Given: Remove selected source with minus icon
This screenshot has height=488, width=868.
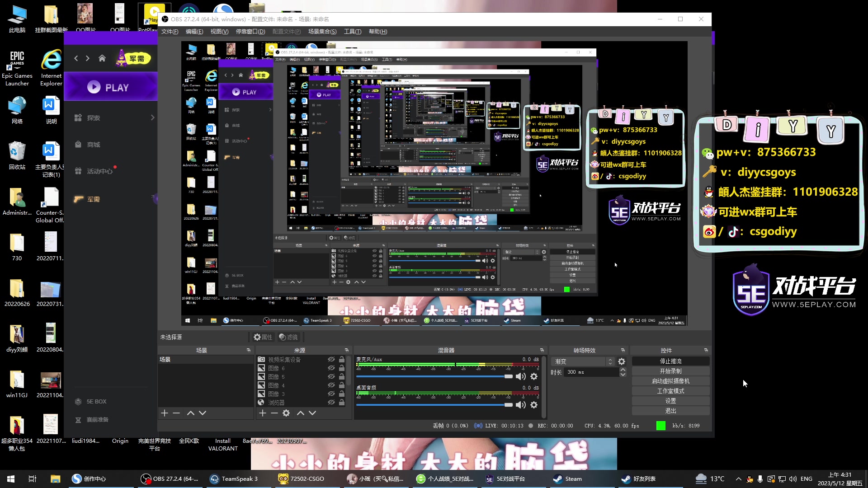Looking at the screenshot, I should pos(274,413).
